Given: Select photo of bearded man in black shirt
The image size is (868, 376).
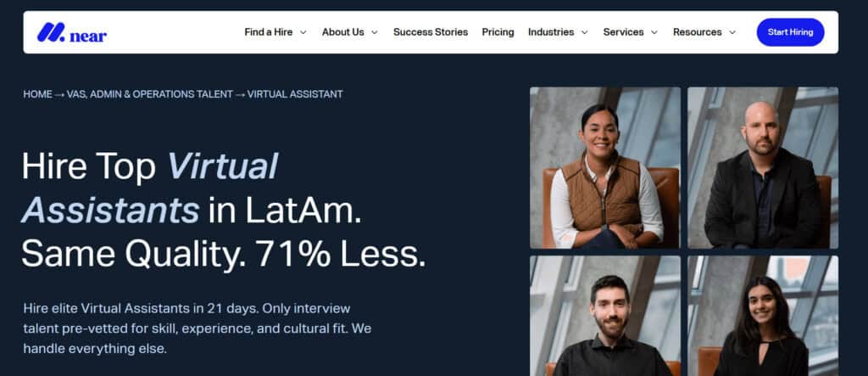Looking at the screenshot, I should point(605,316).
